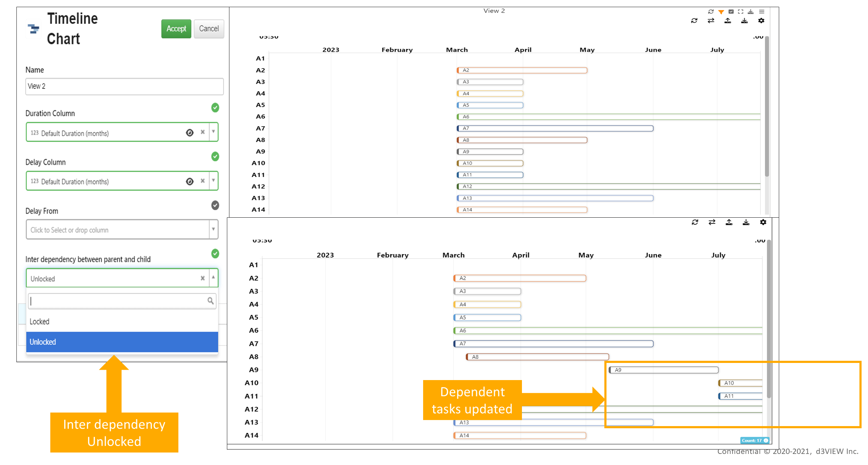Click the download icon in the lower chart toolbar
The image size is (868, 465).
click(x=746, y=222)
